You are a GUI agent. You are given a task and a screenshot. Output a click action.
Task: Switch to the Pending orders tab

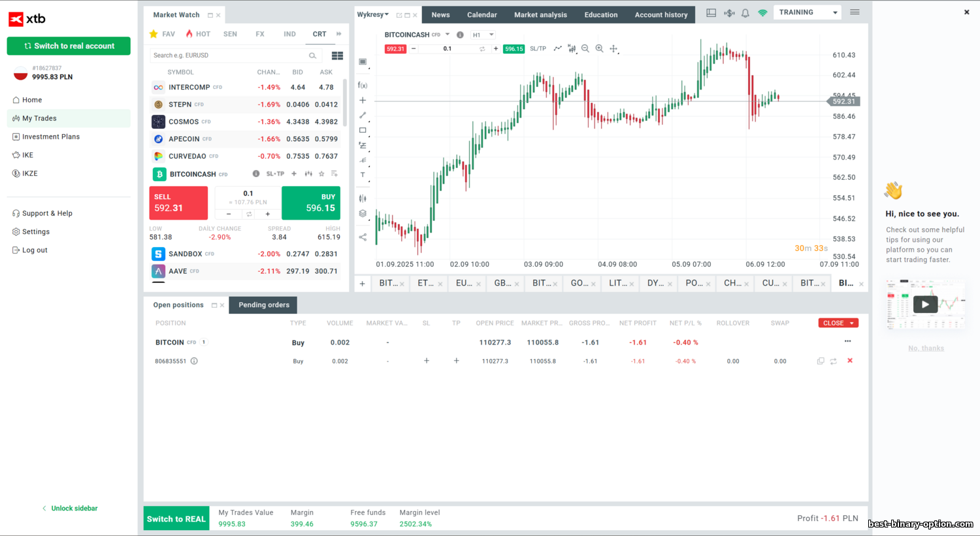263,305
